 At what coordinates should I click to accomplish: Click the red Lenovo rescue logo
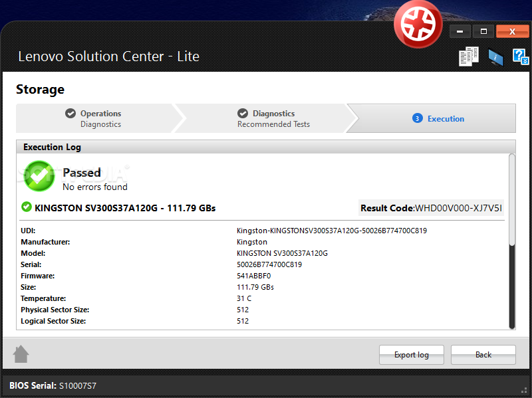(418, 25)
